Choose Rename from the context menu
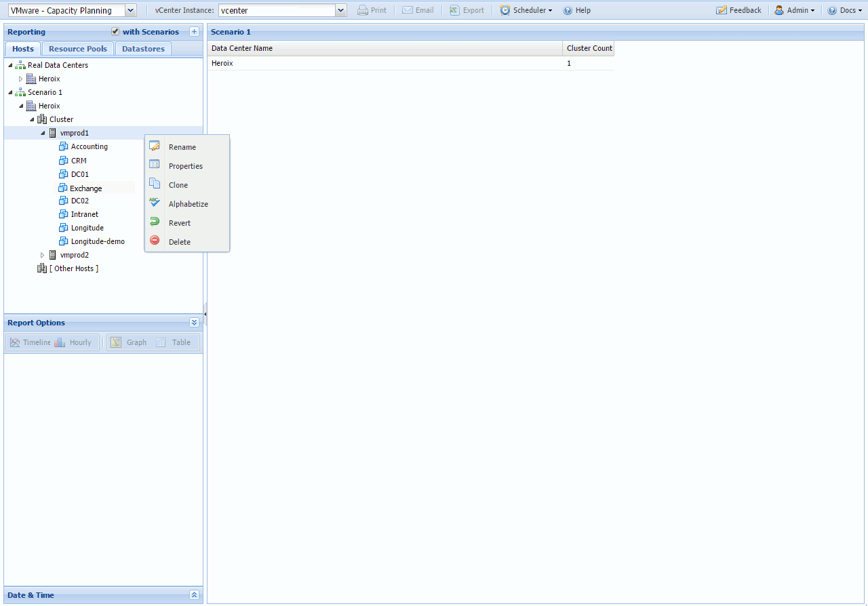The image size is (868, 606). tap(187, 147)
